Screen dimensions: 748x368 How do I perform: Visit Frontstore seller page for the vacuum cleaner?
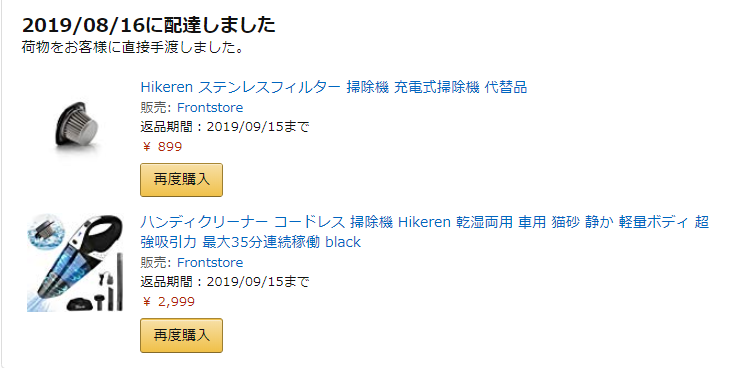tap(210, 263)
